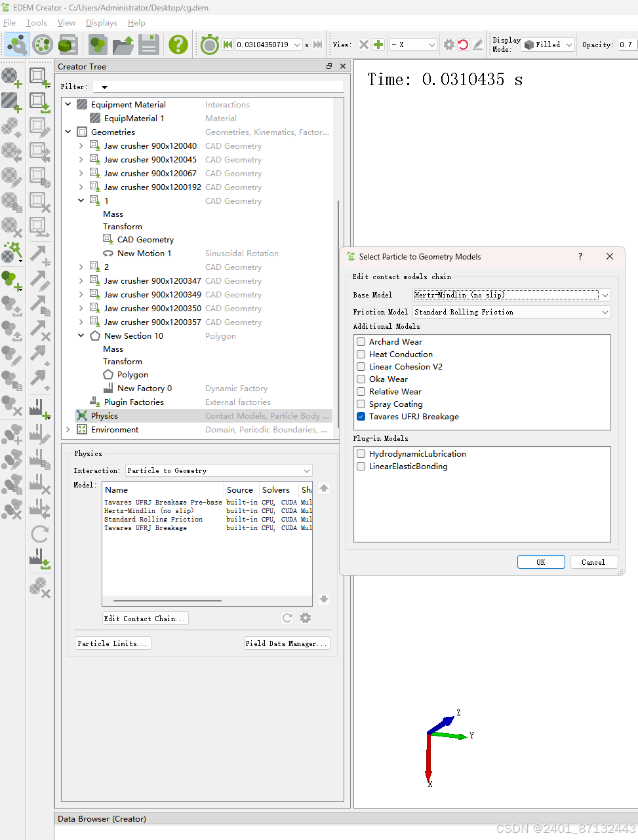
Task: Jump to first time step icon
Action: point(228,45)
